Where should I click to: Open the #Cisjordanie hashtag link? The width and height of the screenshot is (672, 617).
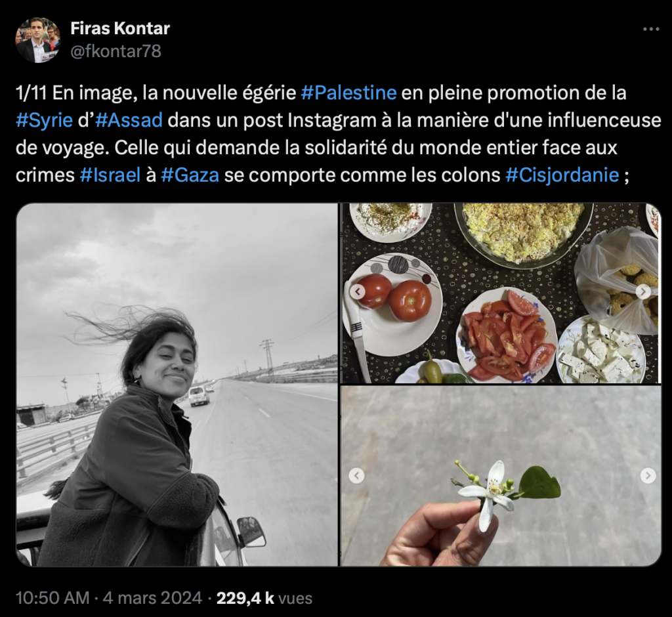tap(562, 175)
